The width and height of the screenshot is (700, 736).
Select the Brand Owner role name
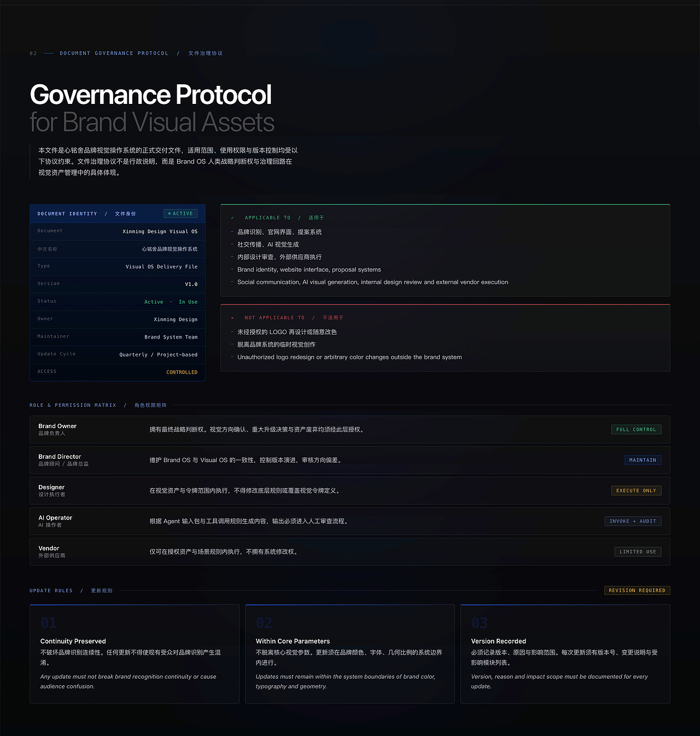(57, 426)
